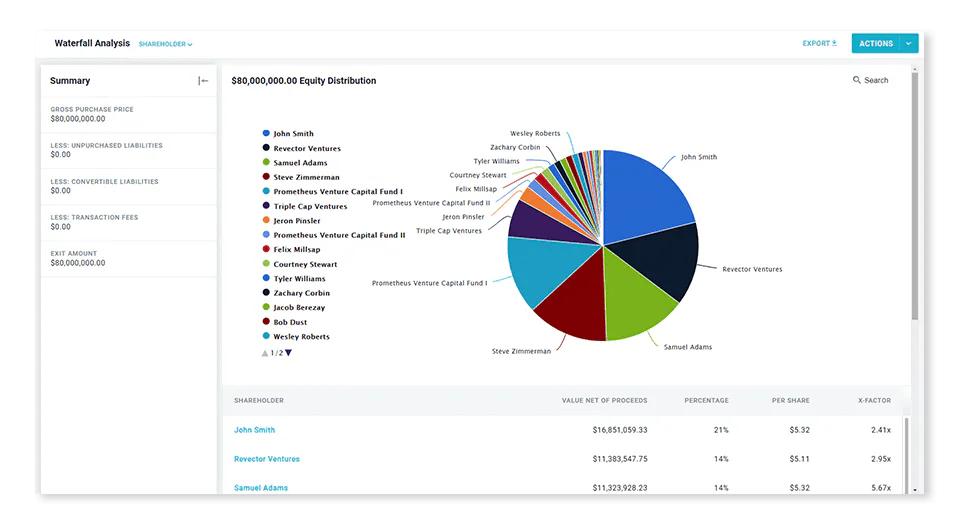Click Jeron Pinsler pie chart label

coord(463,217)
